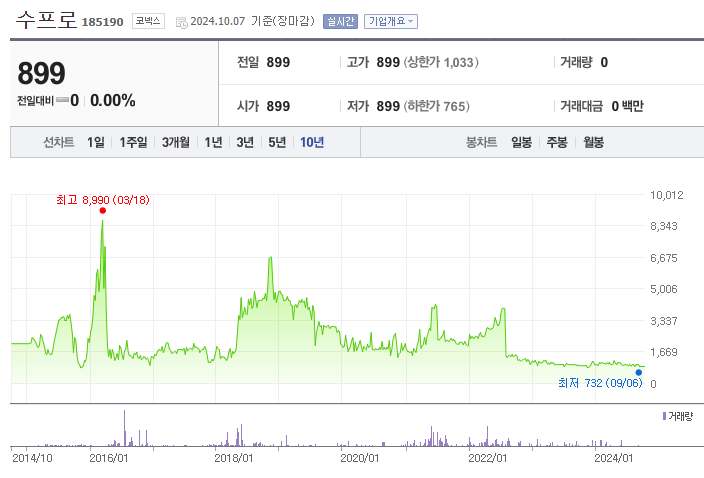Click the calendar clock icon beside the date
This screenshot has width=704, height=478.
pyautogui.click(x=181, y=22)
